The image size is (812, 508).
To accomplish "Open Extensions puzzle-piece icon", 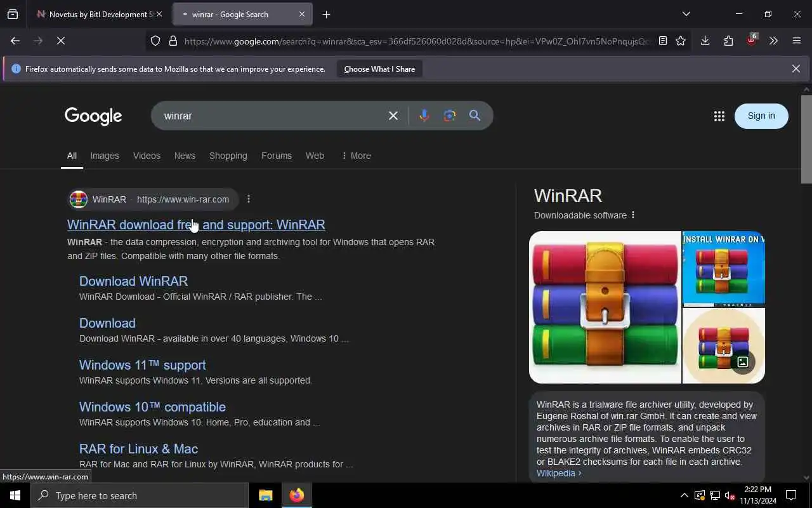I will click(x=728, y=41).
